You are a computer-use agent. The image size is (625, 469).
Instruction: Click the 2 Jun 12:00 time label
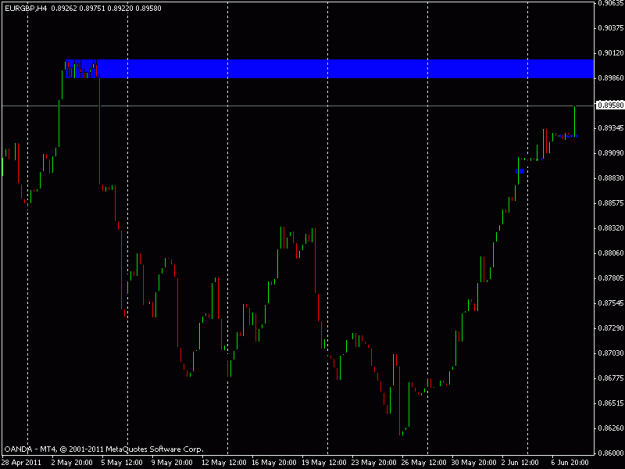[520, 463]
